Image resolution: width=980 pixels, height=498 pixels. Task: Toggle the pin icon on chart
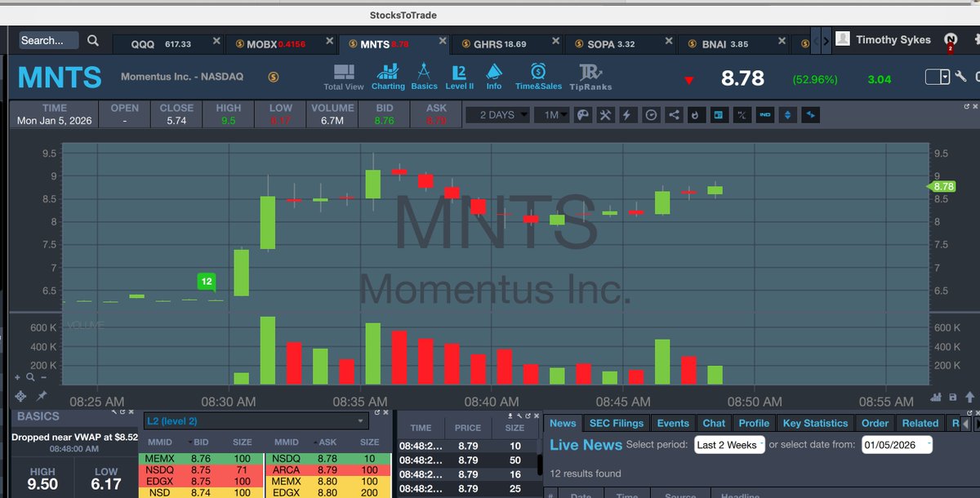tap(41, 396)
